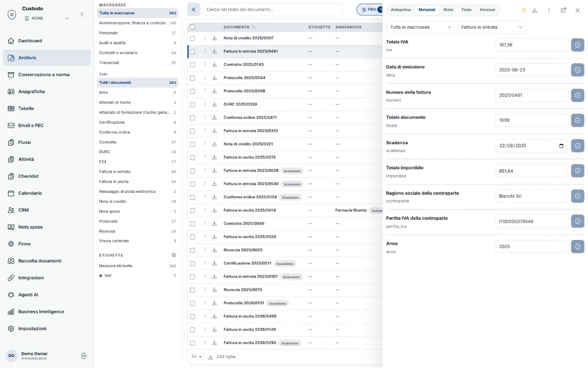Open the Filtri button
Screen dimensions: 588x368
pyautogui.click(x=370, y=9)
